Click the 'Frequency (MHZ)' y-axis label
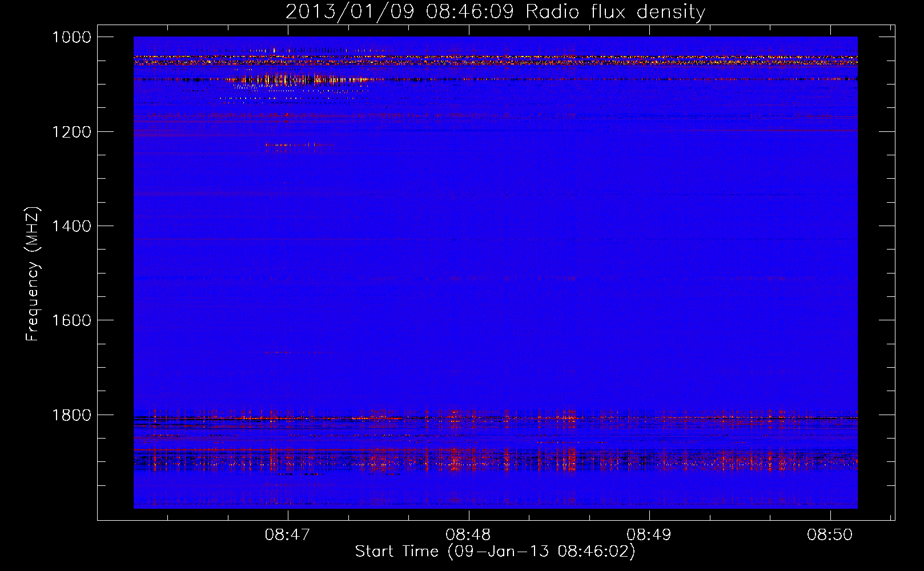924x571 pixels. (33, 274)
